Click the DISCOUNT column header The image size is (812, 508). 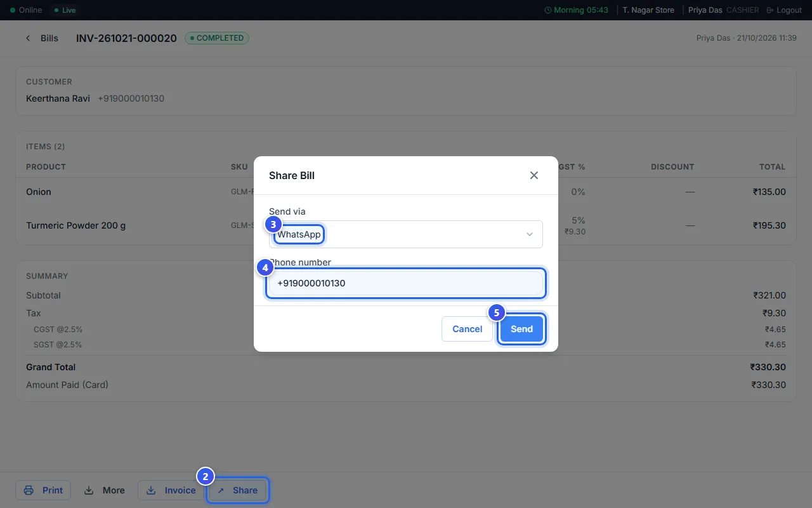[x=672, y=167]
